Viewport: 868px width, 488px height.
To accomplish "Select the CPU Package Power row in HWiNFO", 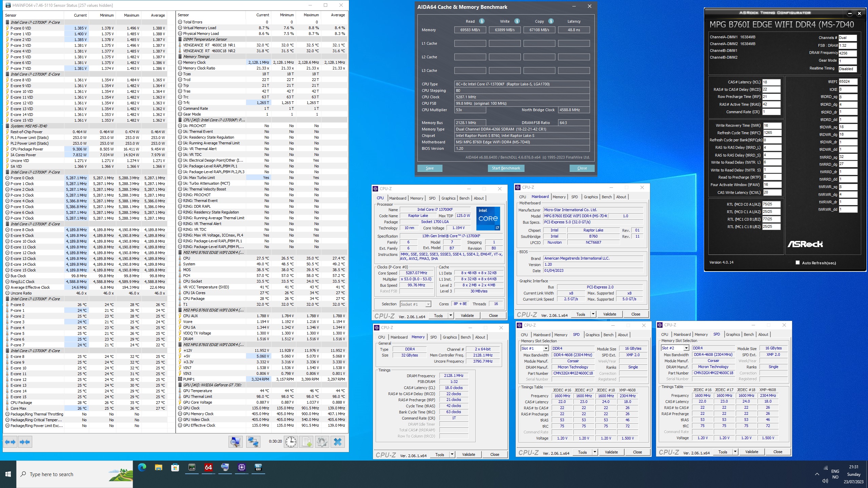I will click(85, 149).
